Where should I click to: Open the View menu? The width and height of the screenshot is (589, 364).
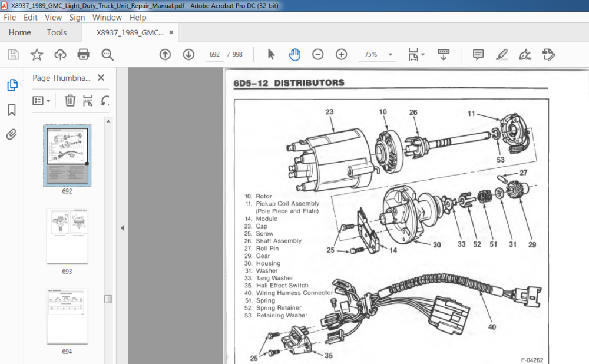(54, 18)
